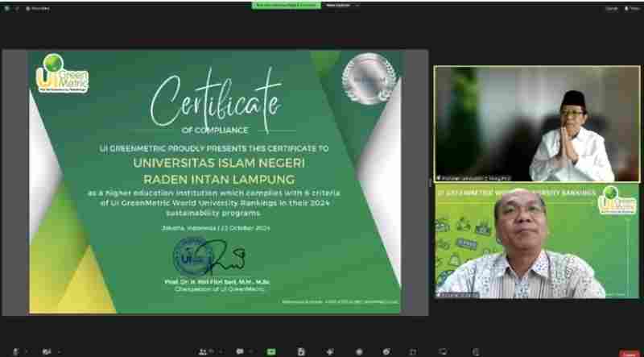Open the Participants panel icon
This screenshot has width=644, height=357.
pyautogui.click(x=202, y=351)
